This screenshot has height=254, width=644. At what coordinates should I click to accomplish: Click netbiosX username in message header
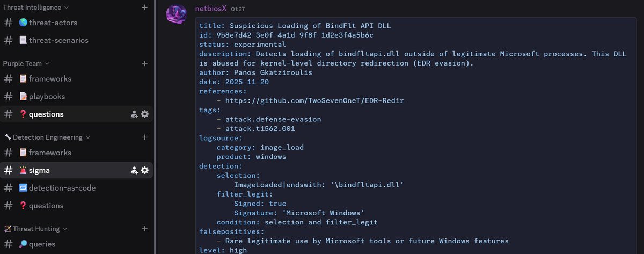[210, 9]
